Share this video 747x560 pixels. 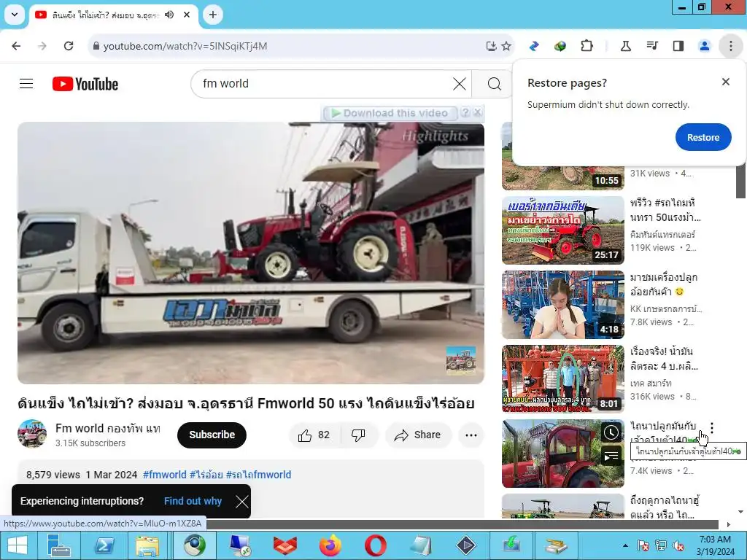coord(418,435)
